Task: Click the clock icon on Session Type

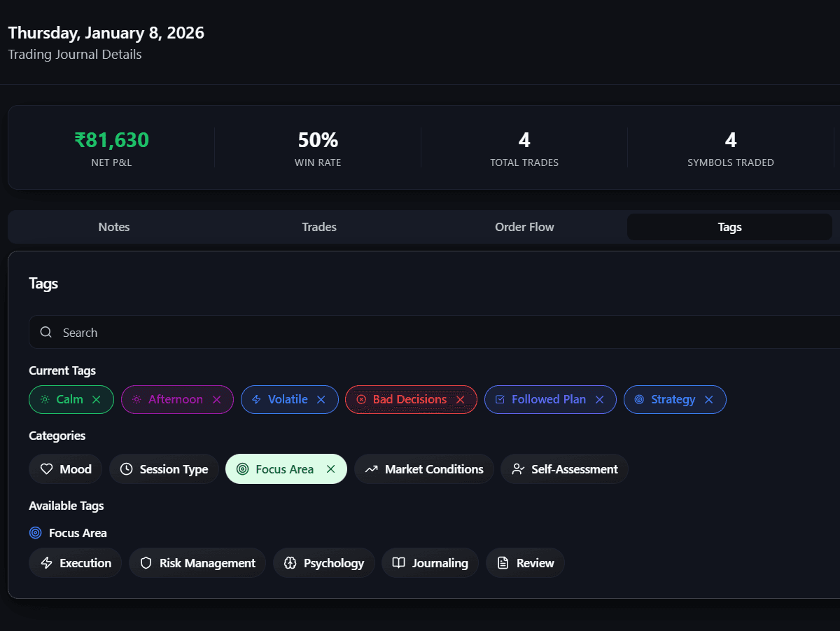Action: [125, 469]
